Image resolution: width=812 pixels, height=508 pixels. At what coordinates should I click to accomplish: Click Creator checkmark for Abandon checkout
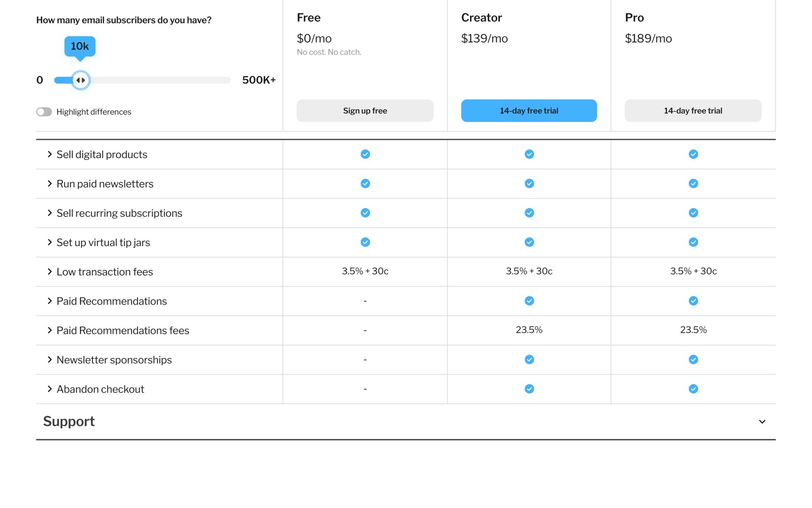coord(529,389)
